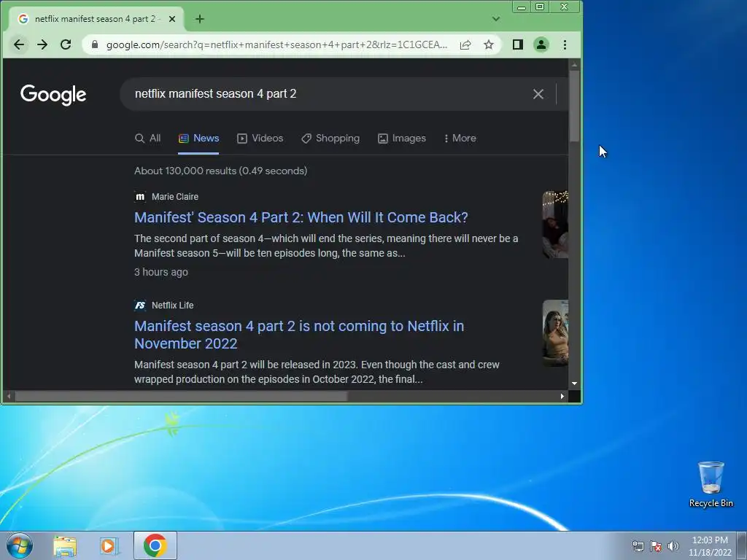Reload the Google search page
The width and height of the screenshot is (747, 560).
(66, 44)
